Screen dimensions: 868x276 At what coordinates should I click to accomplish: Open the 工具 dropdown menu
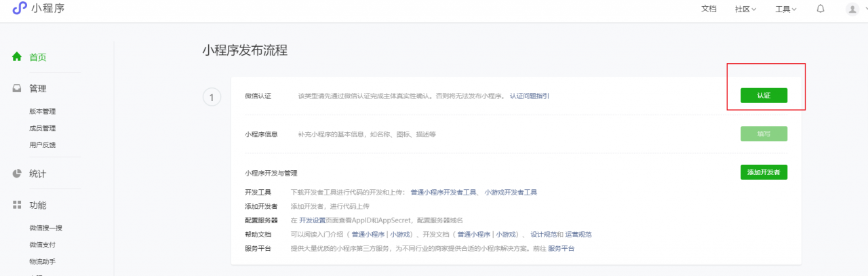tap(786, 9)
